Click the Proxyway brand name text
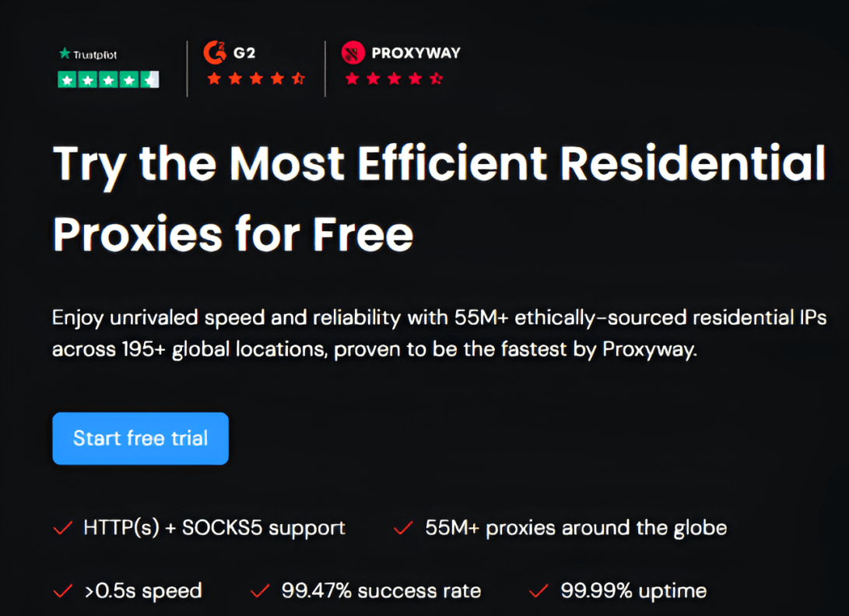Viewport: 849px width, 616px height. tap(416, 53)
